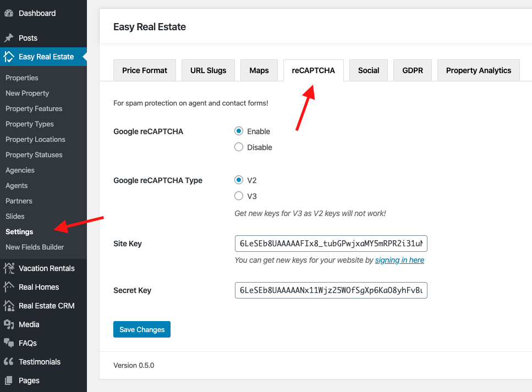The image size is (532, 392).
Task: Click the Real Homes house icon
Action: tap(9, 287)
